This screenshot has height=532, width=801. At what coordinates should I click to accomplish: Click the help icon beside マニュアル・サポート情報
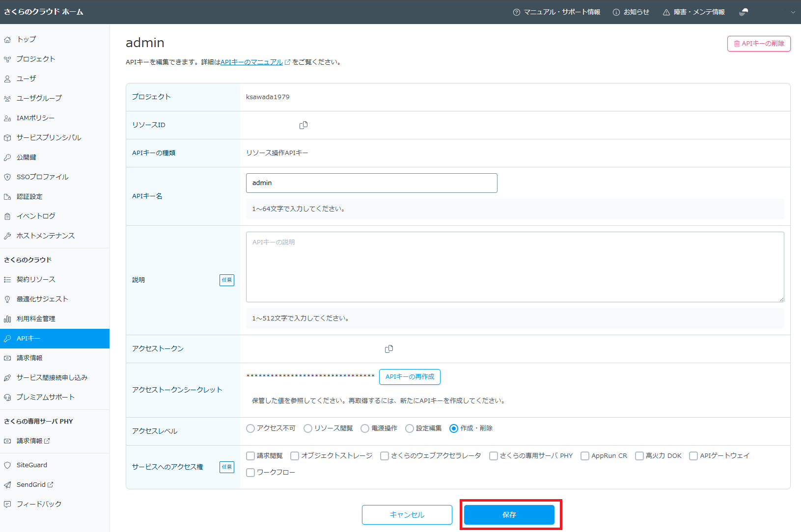(x=517, y=12)
